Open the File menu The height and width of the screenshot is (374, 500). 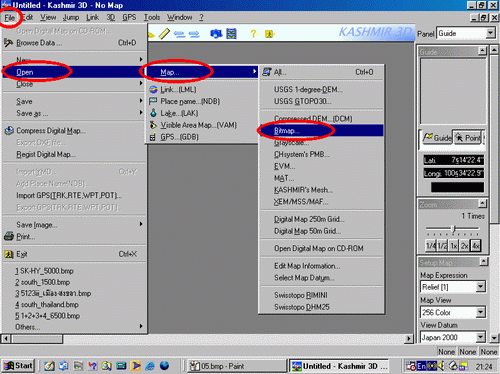(10, 17)
